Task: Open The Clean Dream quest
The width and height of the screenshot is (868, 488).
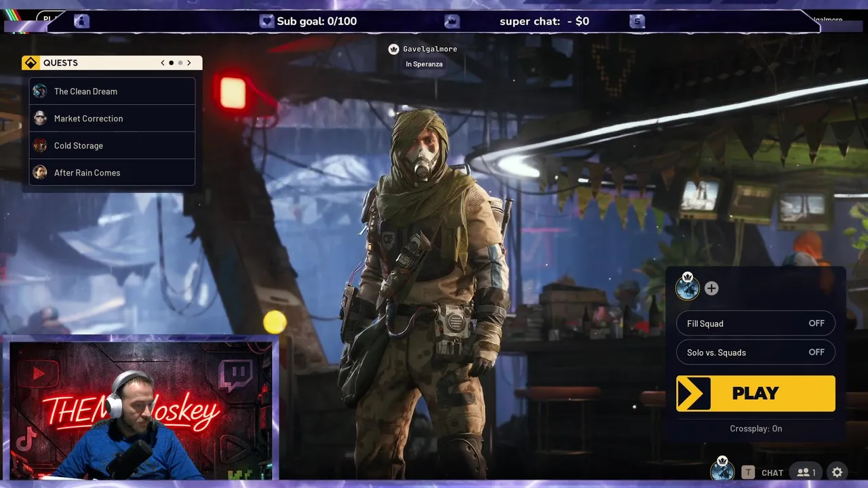Action: click(x=113, y=91)
